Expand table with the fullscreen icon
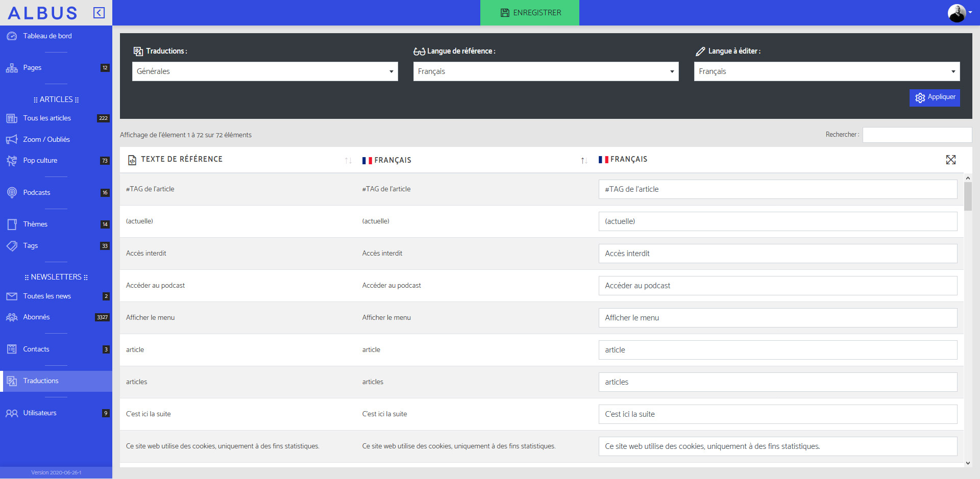This screenshot has width=980, height=479. tap(950, 160)
